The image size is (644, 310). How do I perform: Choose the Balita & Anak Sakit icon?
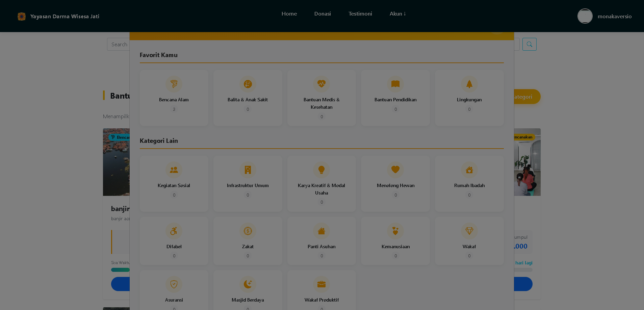tap(248, 84)
